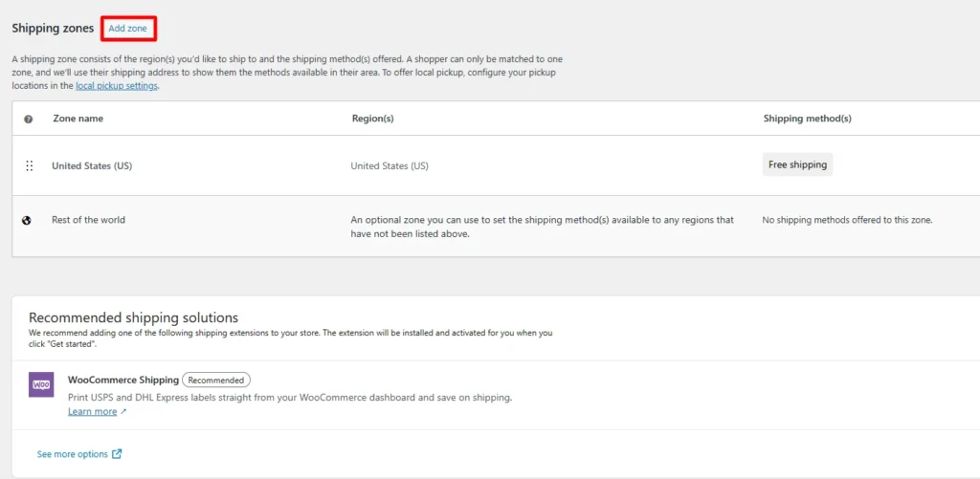This screenshot has height=479, width=980.
Task: Click the Zone name column header
Action: tap(78, 119)
